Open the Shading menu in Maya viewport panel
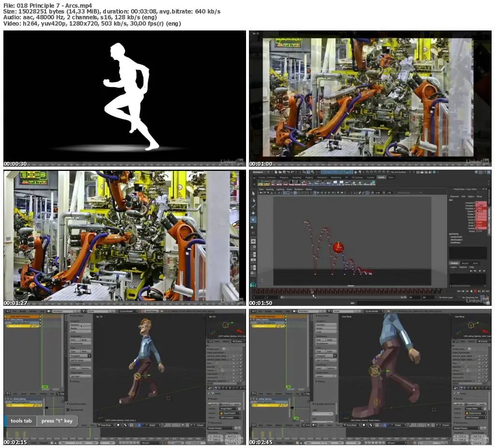The height and width of the screenshot is (448, 495). tap(270, 189)
